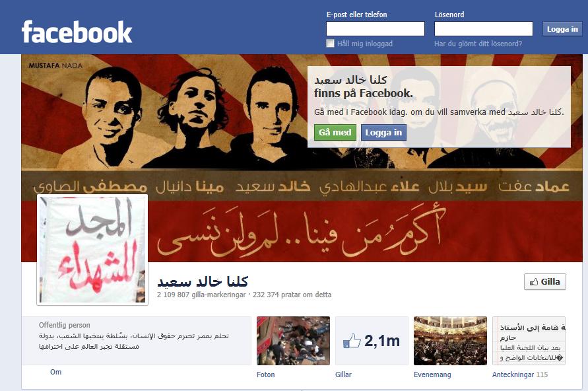
Task: Focus the Lösenord password field
Action: click(x=483, y=29)
